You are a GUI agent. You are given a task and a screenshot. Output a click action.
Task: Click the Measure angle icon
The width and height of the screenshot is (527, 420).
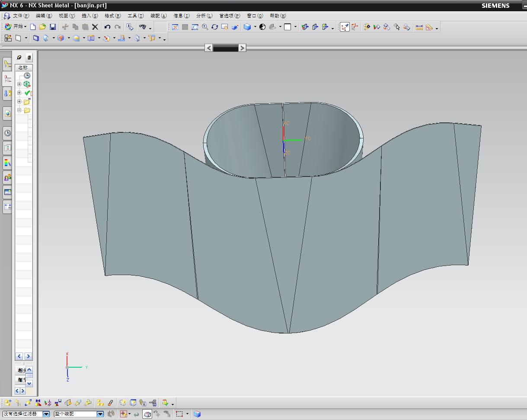click(429, 27)
